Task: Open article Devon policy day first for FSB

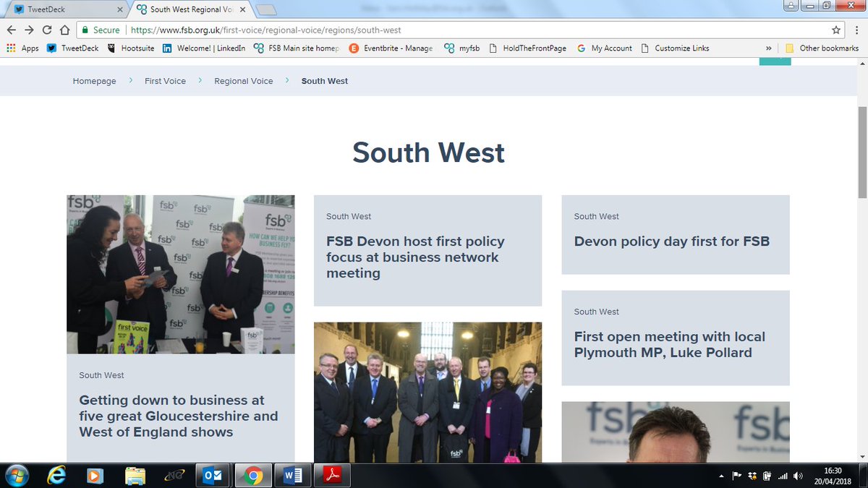Action: click(672, 241)
